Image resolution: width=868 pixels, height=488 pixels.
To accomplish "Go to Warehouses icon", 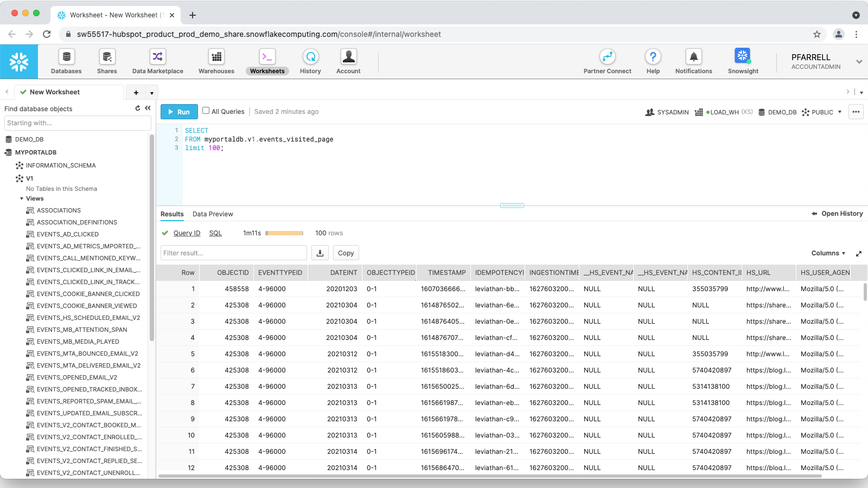I will pos(216,57).
